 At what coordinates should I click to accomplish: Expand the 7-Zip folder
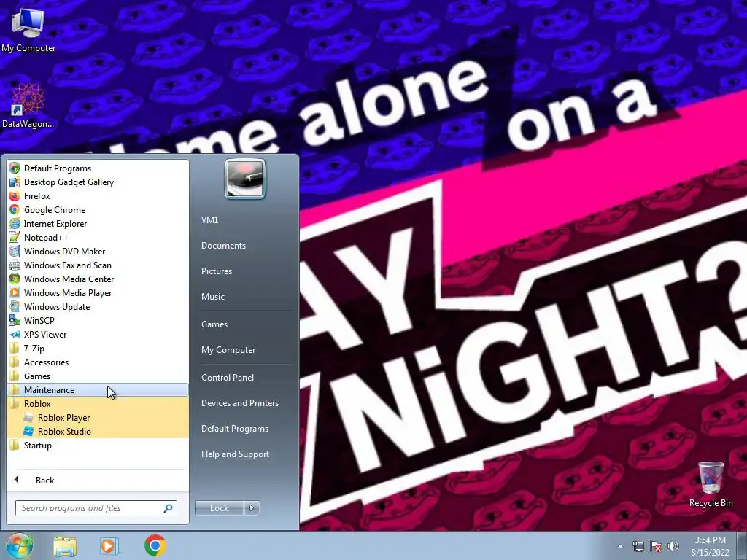point(98,348)
